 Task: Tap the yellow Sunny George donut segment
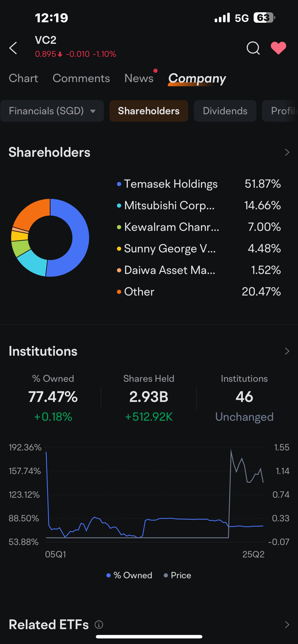(19, 236)
